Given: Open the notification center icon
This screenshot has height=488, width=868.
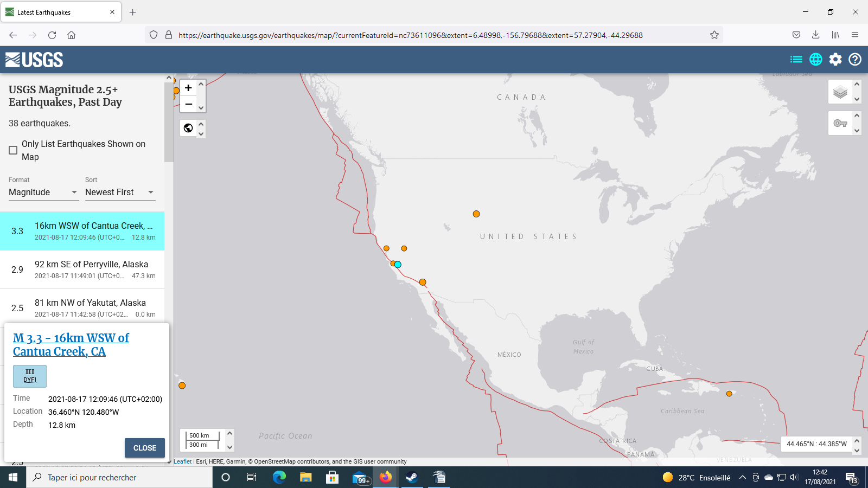Looking at the screenshot, I should (x=852, y=478).
